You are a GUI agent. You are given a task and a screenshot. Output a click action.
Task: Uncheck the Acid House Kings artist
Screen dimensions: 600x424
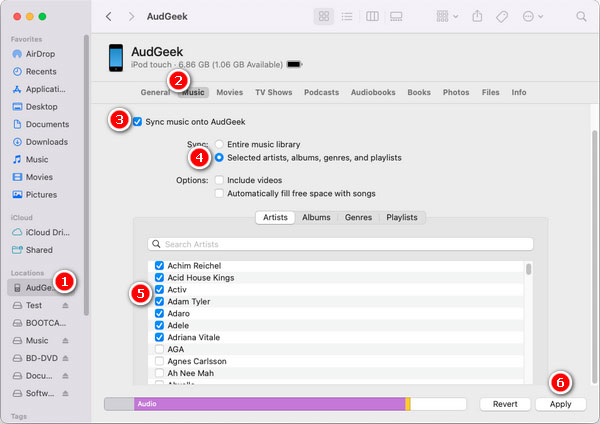(x=159, y=277)
